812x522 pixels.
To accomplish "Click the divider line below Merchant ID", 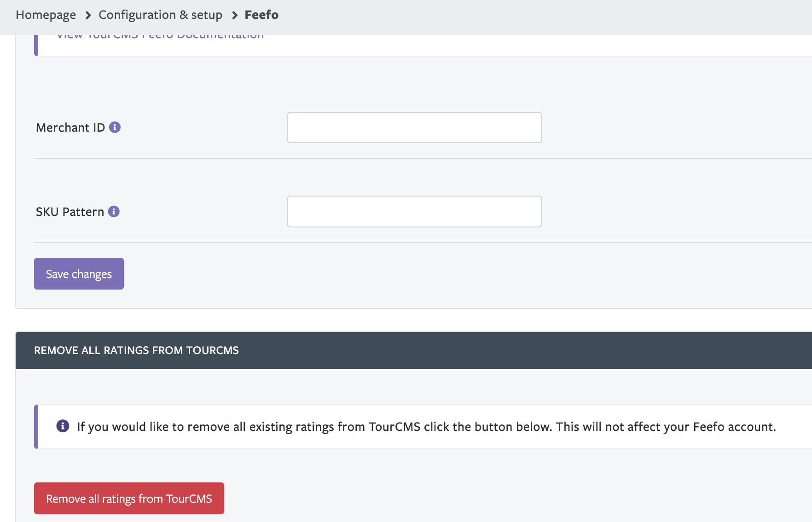I will tap(414, 158).
